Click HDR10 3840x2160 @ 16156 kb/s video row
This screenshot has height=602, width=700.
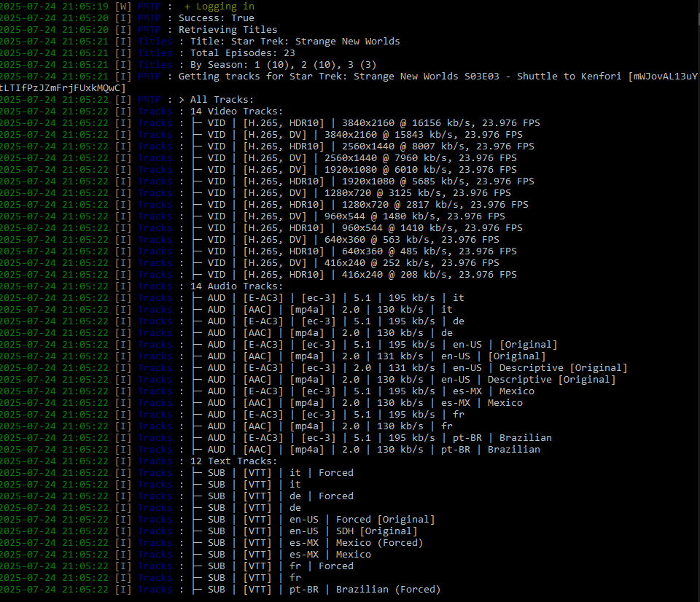coord(365,122)
